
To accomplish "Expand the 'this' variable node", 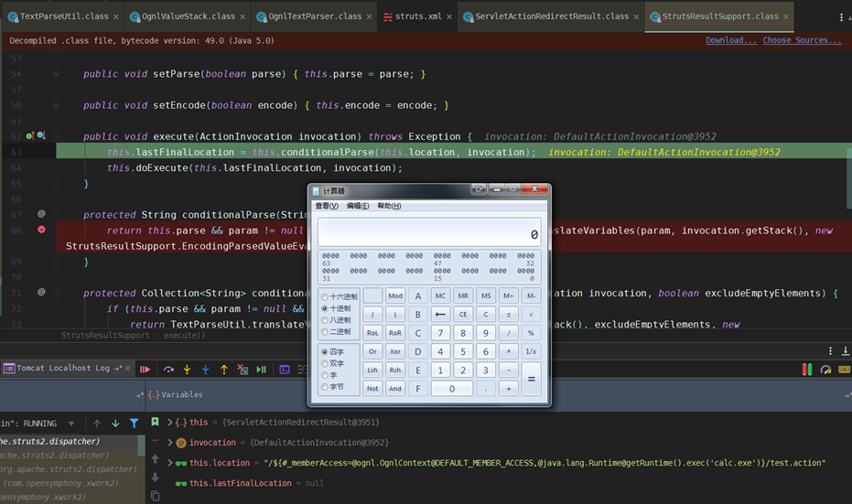I will pyautogui.click(x=169, y=422).
